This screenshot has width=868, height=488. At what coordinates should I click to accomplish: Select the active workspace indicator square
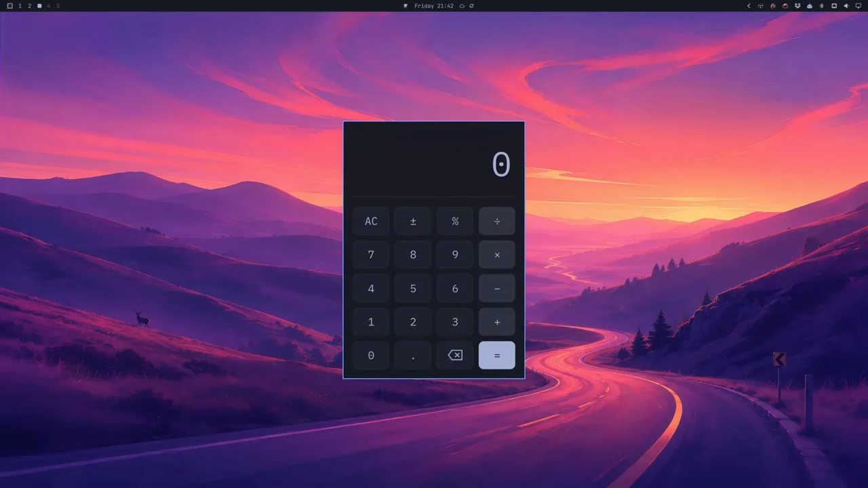39,5
